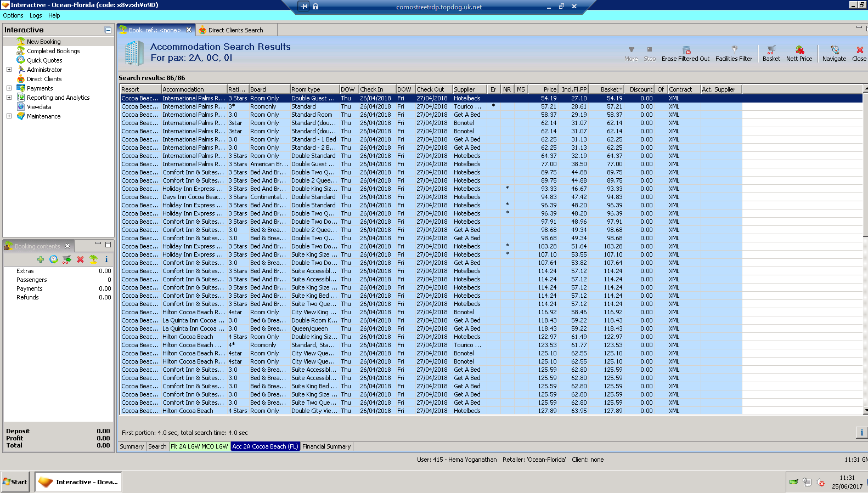Minimize the Booking contents panel
This screenshot has width=868, height=493.
pos(98,244)
